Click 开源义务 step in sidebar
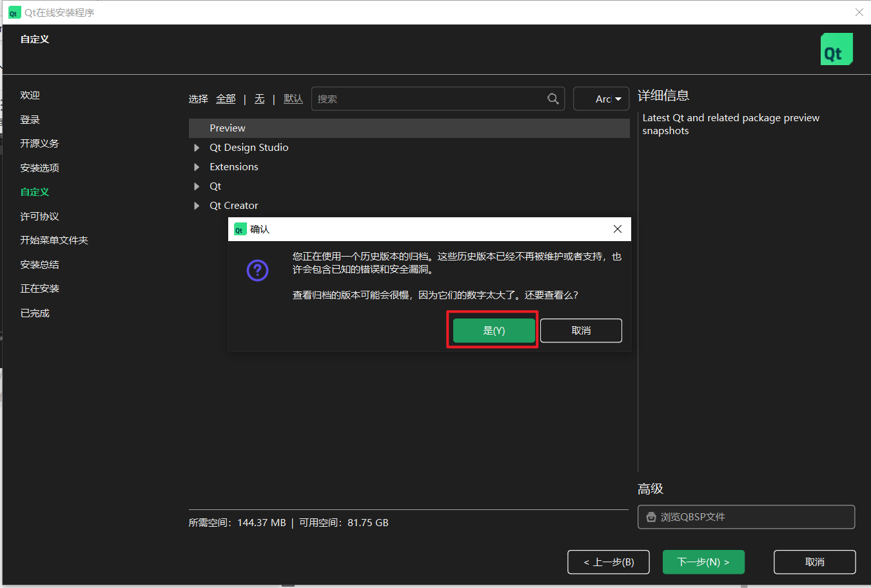This screenshot has width=871, height=588. coord(39,144)
